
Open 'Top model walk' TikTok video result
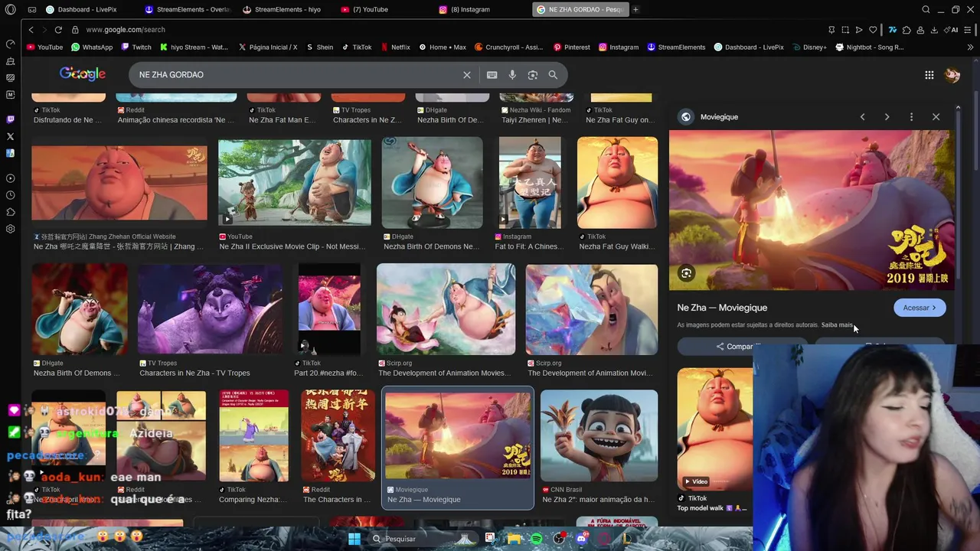(715, 429)
